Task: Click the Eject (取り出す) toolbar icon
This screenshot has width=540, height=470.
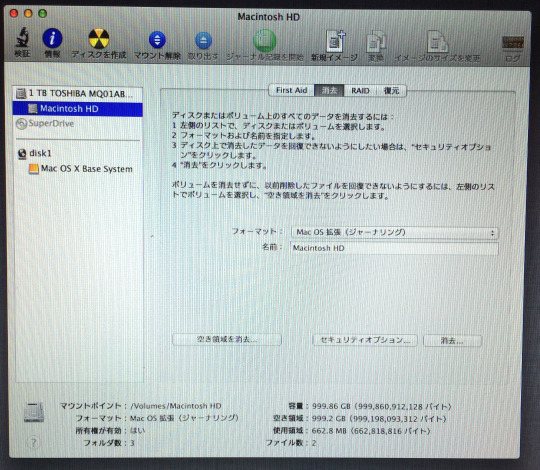Action: coord(204,40)
